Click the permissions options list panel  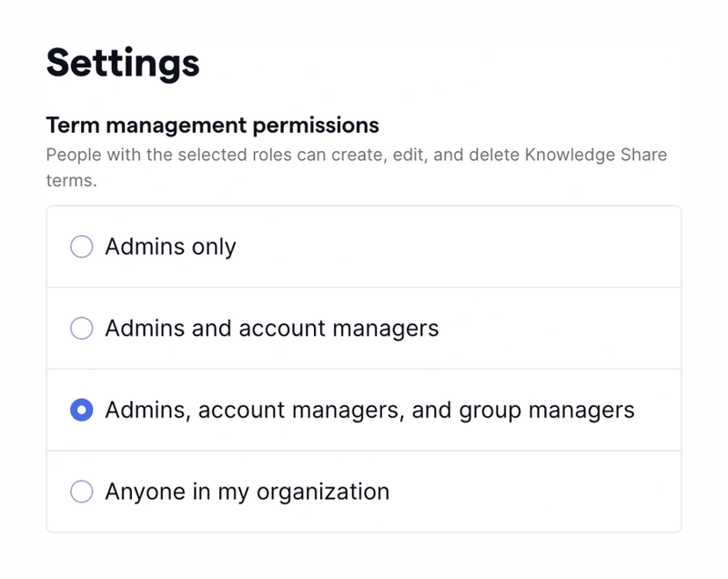[x=364, y=368]
